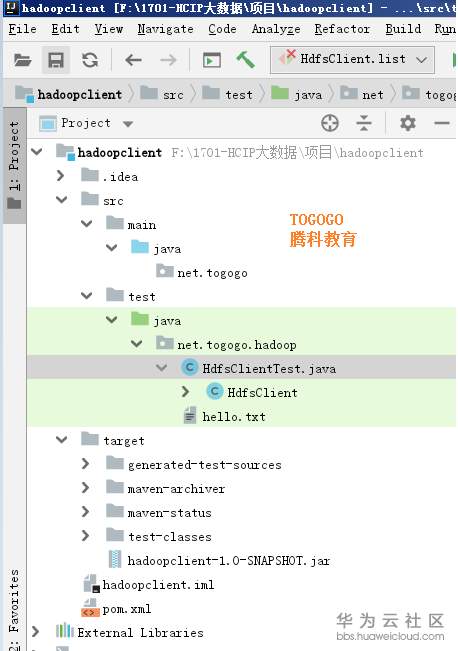Toggle the 2: Favorites side tab
The width and height of the screenshot is (458, 651).
click(14, 609)
